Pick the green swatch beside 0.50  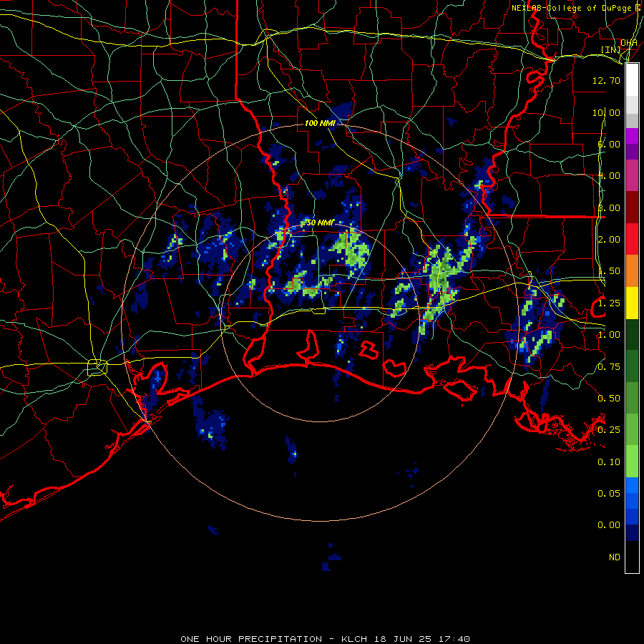[x=632, y=398]
